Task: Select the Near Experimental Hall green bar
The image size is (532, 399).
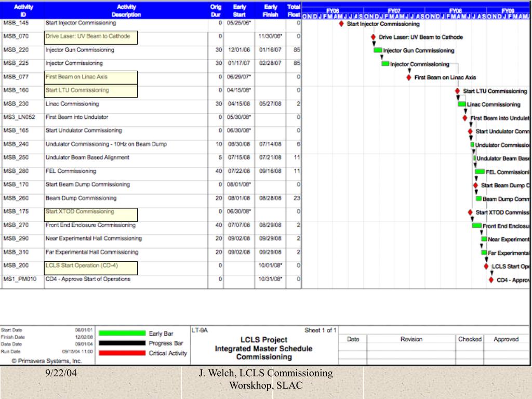Action: [484, 239]
